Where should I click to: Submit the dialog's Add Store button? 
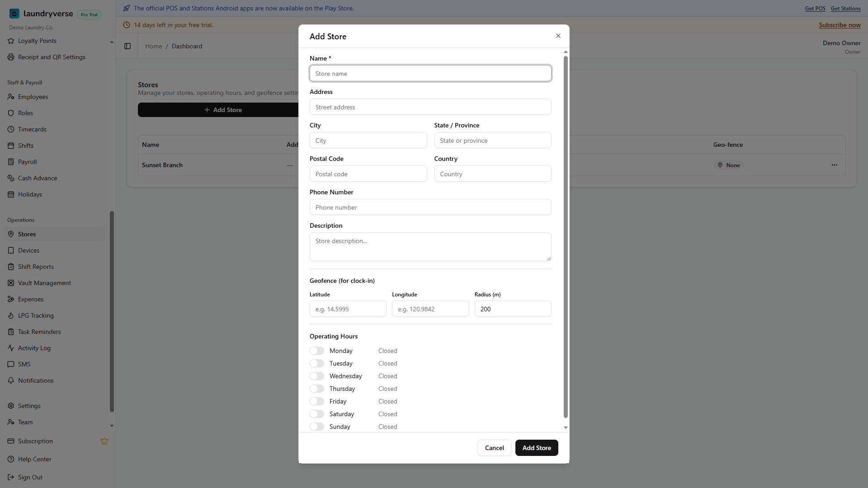coord(537,448)
